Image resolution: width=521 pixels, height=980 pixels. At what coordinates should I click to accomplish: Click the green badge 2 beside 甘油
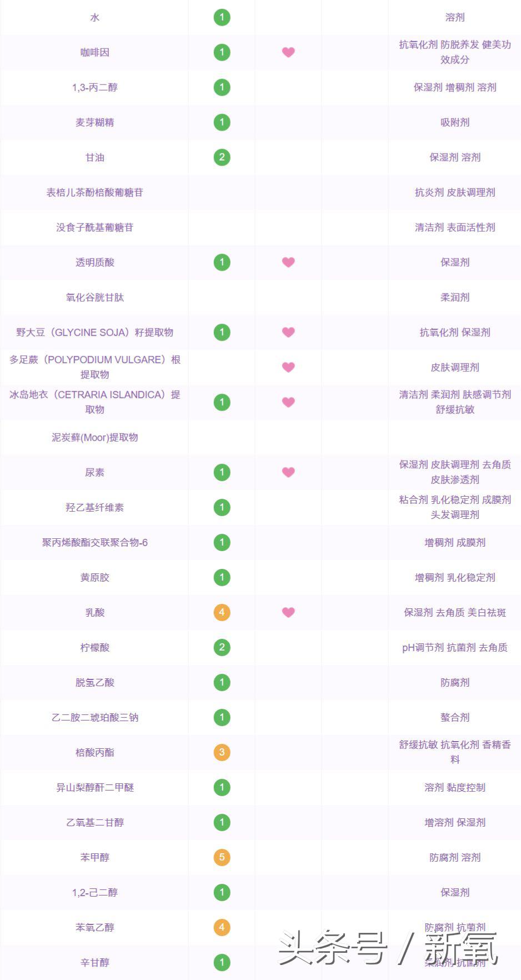[222, 157]
